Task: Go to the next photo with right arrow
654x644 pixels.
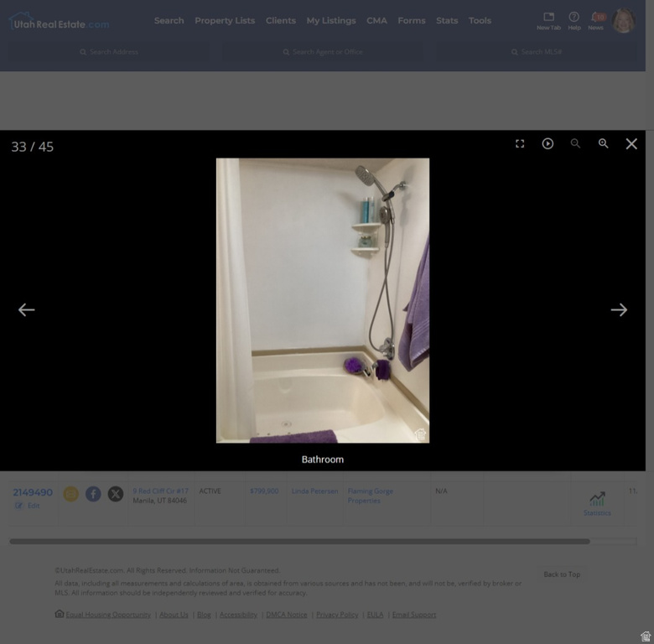Action: point(619,309)
